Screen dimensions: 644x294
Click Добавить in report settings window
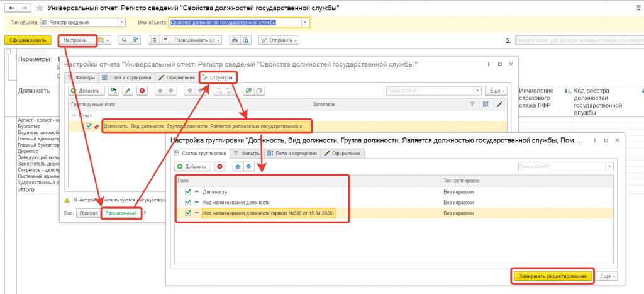click(86, 91)
